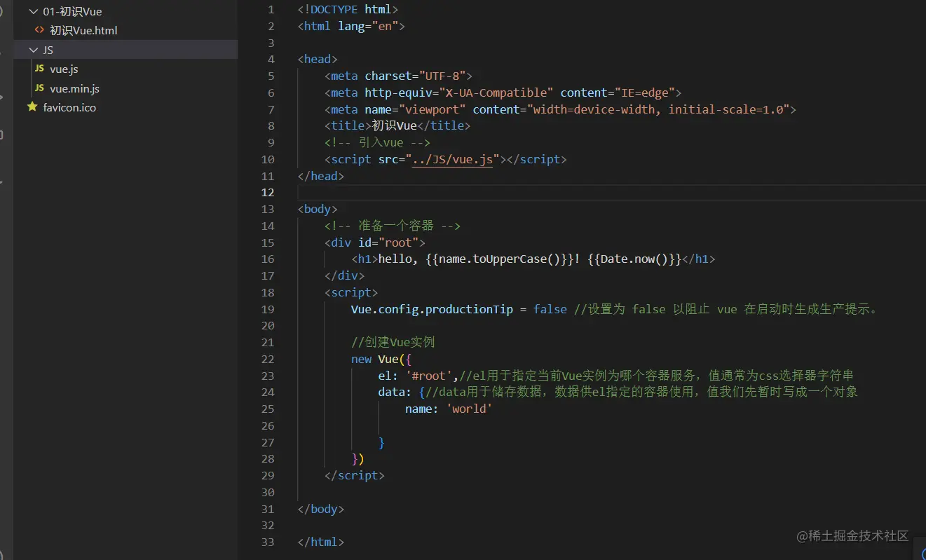Click the "//创建Vue实例" comment

(393, 343)
